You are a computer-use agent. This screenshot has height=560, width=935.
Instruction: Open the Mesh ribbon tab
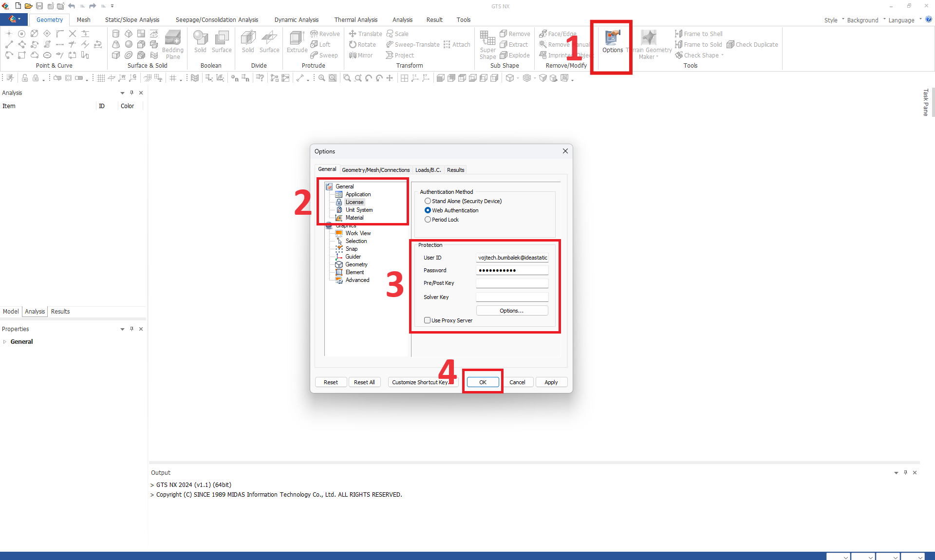coord(83,20)
